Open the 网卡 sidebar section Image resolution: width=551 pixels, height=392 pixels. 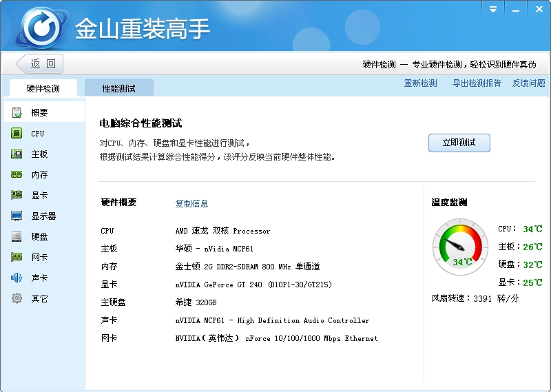pyautogui.click(x=44, y=257)
